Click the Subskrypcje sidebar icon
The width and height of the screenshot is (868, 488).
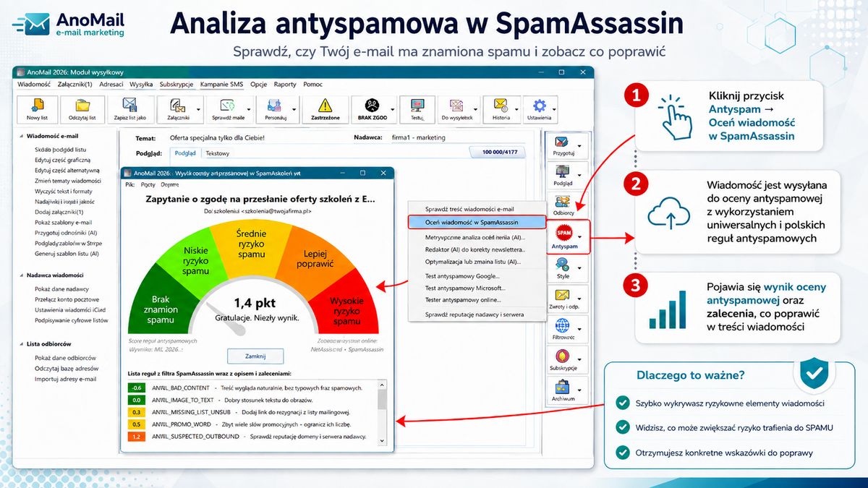563,356
